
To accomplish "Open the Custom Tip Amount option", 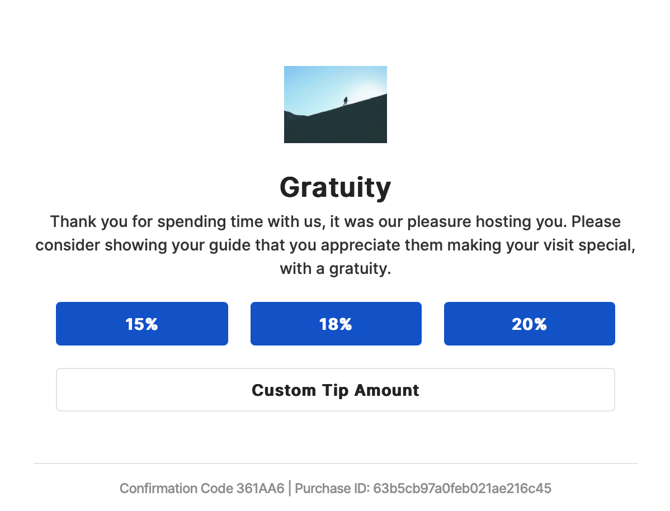I will [335, 390].
